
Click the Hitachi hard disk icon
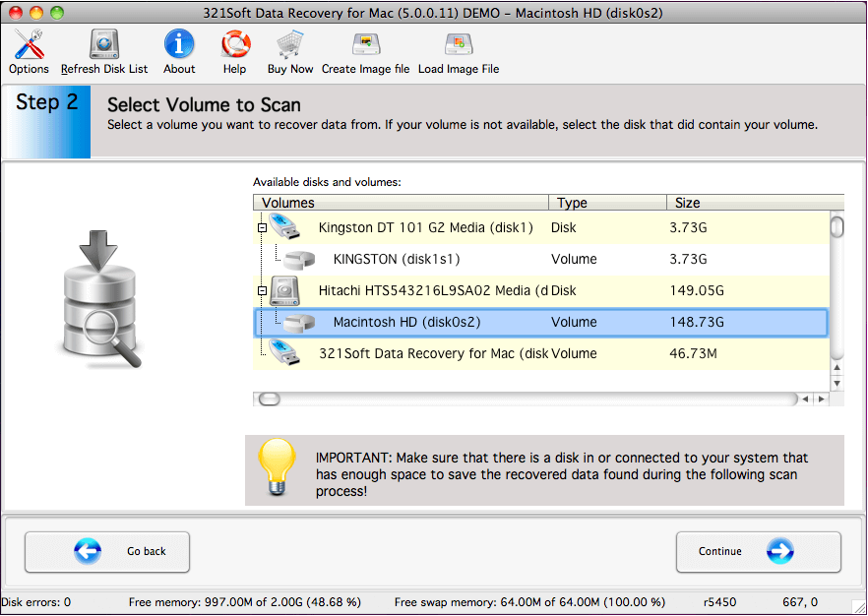(x=284, y=290)
